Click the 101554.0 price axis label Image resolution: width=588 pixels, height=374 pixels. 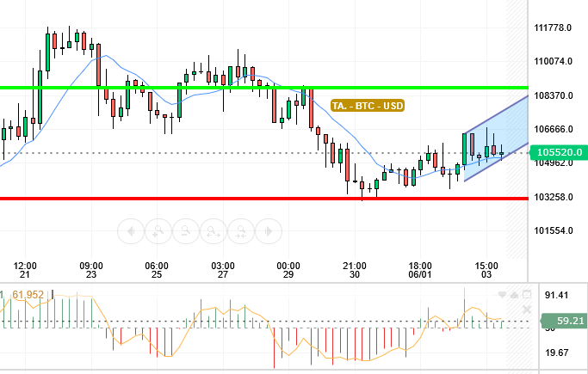coord(553,230)
